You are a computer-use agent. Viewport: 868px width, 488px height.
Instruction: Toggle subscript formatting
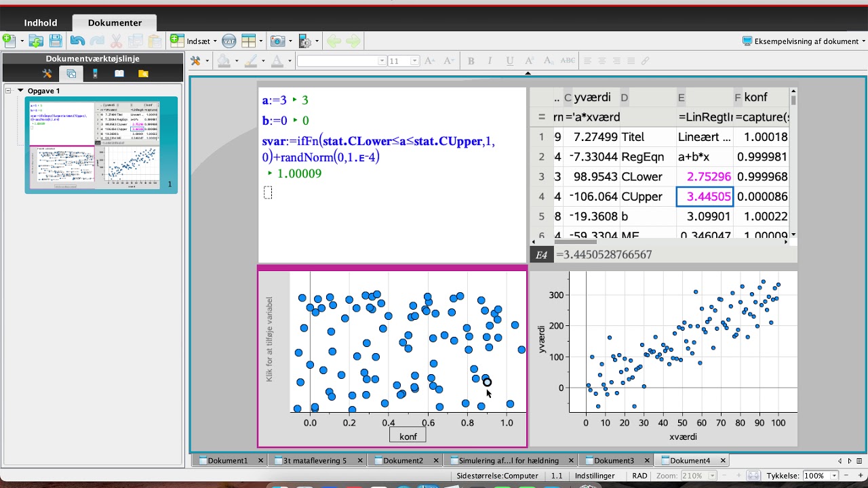click(548, 61)
